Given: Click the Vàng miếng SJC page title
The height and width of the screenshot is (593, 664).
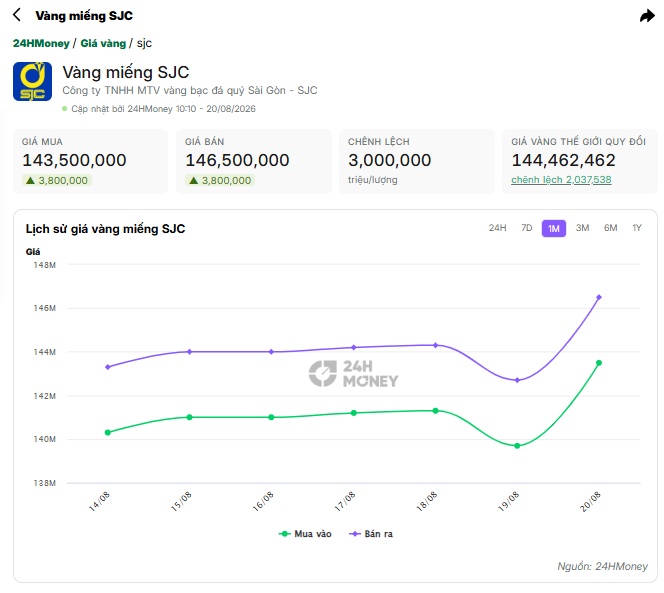Looking at the screenshot, I should click(x=84, y=16).
